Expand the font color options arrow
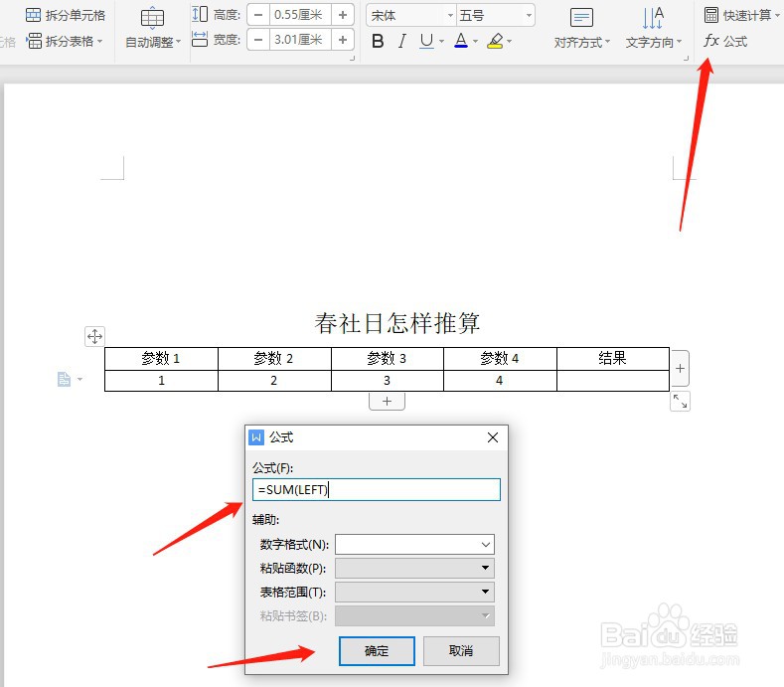Screen dimensions: 784x687 (476, 41)
